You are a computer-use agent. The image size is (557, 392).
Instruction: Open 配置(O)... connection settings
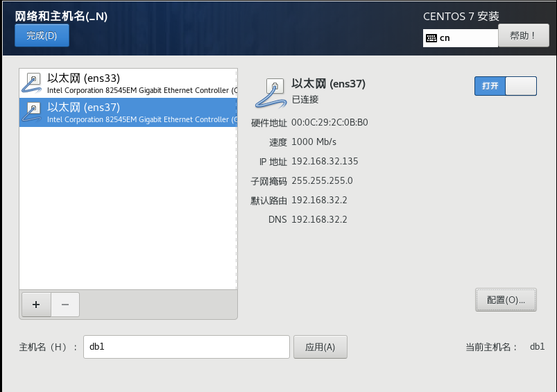point(506,300)
